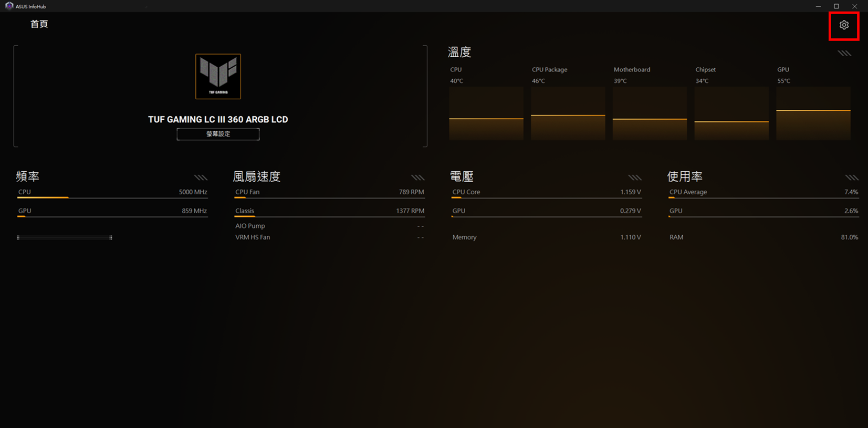Go to the 首頁 home tab
The width and height of the screenshot is (868, 428).
(x=39, y=24)
